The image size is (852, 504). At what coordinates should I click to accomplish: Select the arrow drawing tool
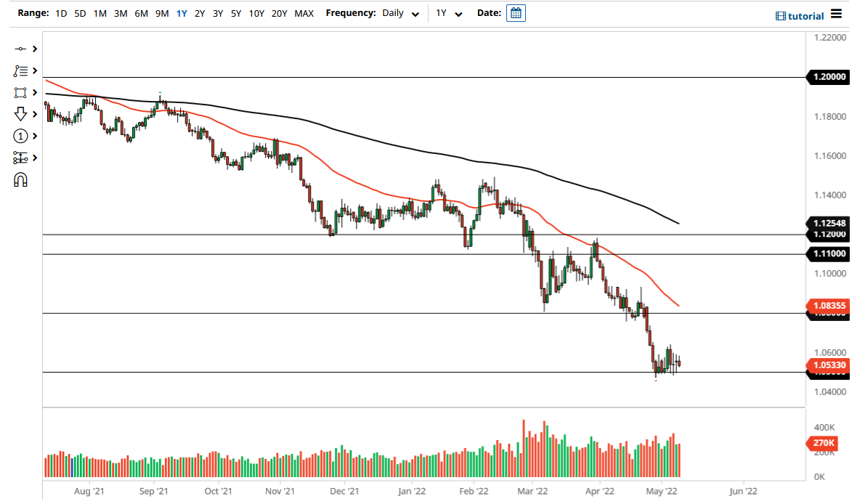pos(20,114)
